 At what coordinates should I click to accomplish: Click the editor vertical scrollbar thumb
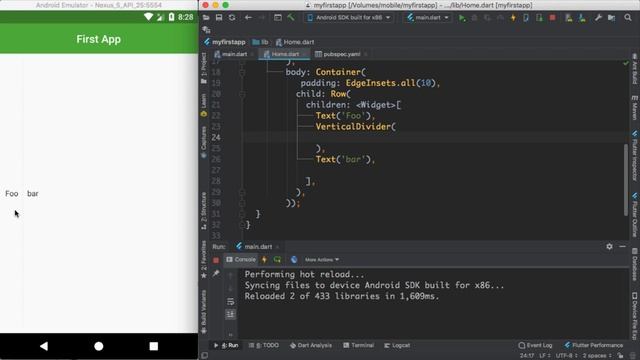point(626,180)
